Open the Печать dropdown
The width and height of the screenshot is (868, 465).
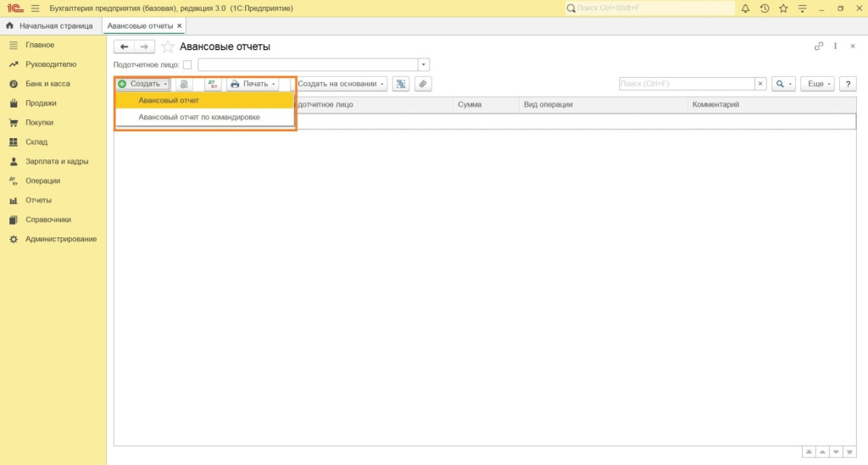[253, 84]
